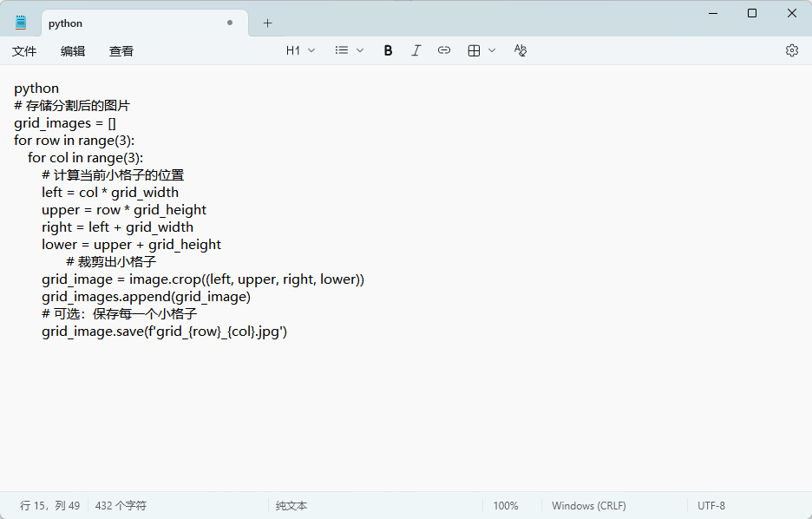
Task: Insert a bulleted list
Action: tap(341, 50)
